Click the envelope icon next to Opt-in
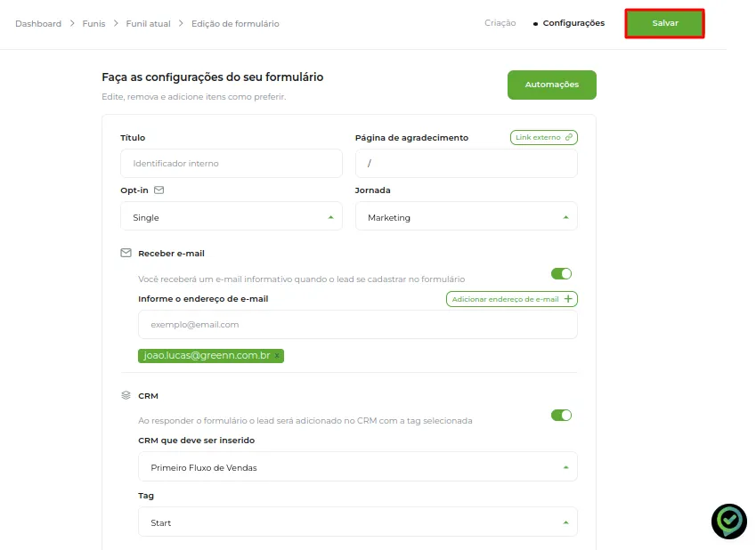The width and height of the screenshot is (756, 550). [159, 190]
